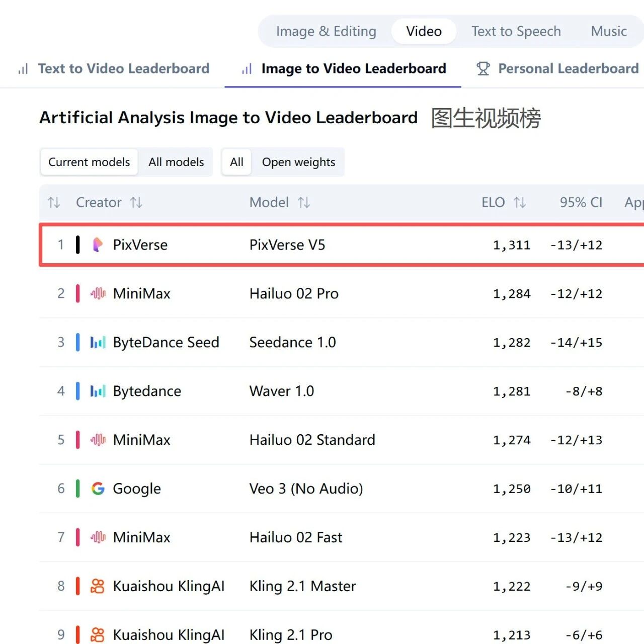Open the Music tab

pyautogui.click(x=609, y=31)
